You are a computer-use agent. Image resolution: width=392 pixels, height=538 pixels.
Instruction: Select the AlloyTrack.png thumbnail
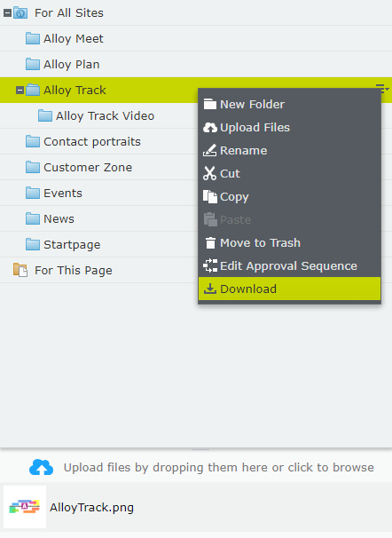coord(25,507)
